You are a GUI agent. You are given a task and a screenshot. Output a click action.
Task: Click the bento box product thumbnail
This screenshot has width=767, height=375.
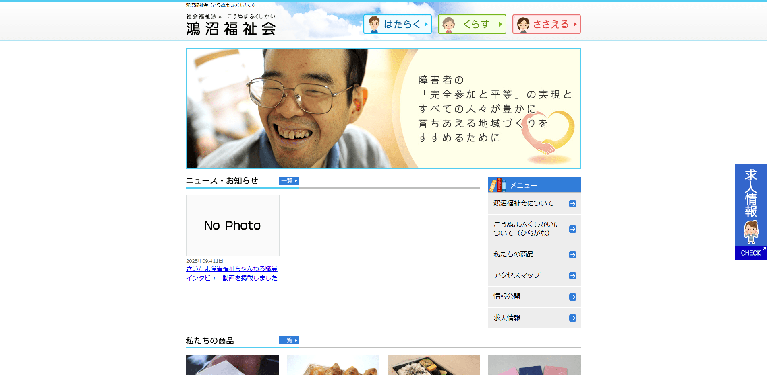pyautogui.click(x=434, y=365)
